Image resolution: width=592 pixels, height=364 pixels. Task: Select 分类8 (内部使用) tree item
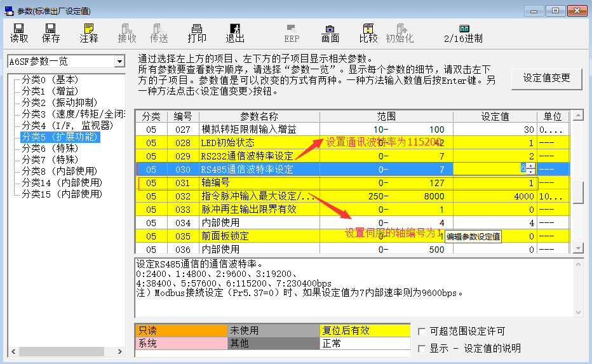59,171
